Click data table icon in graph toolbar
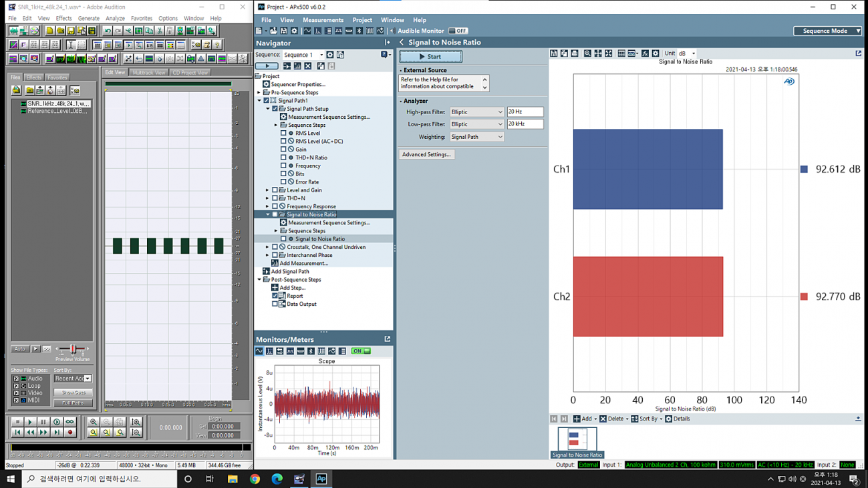 (x=621, y=53)
